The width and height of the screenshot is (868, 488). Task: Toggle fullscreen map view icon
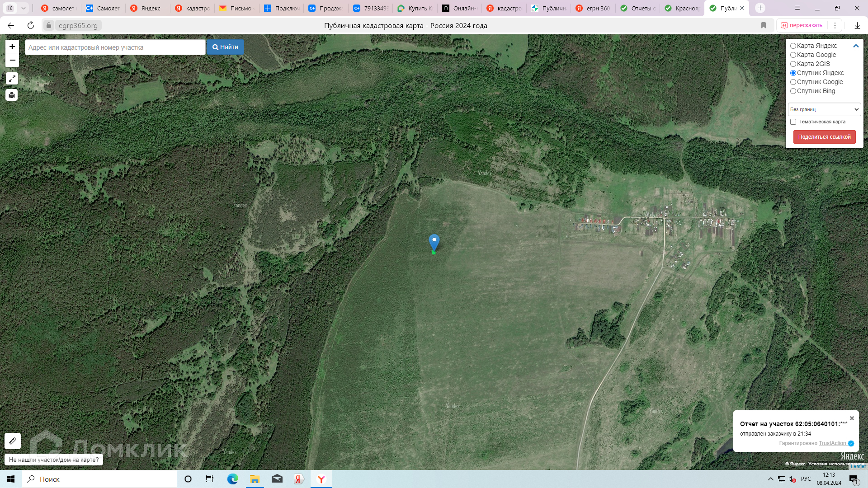12,79
